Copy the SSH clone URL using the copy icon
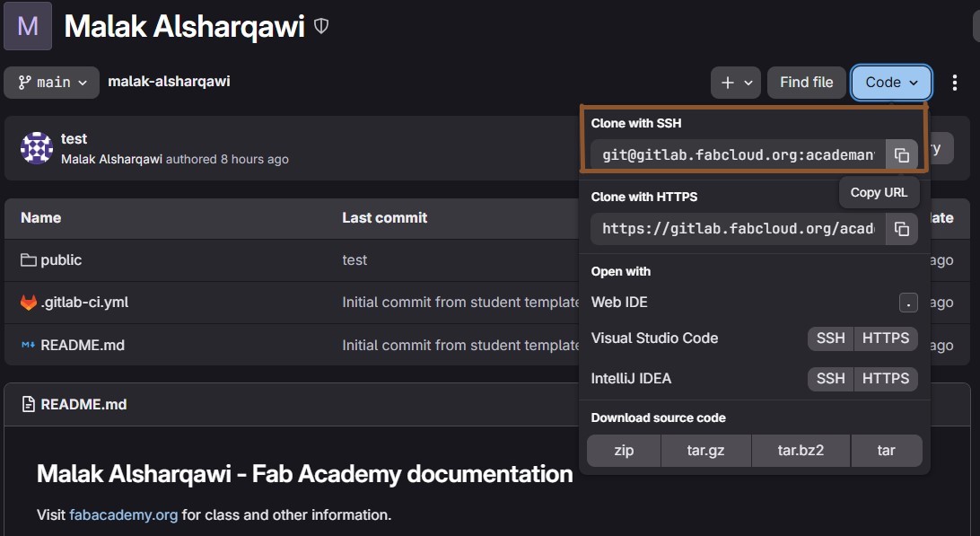 click(902, 154)
